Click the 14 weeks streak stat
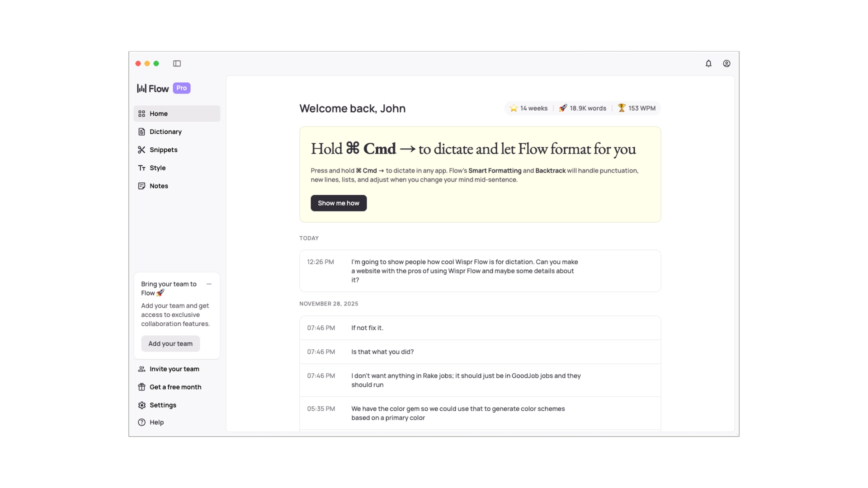Image resolution: width=868 pixels, height=488 pixels. click(528, 108)
